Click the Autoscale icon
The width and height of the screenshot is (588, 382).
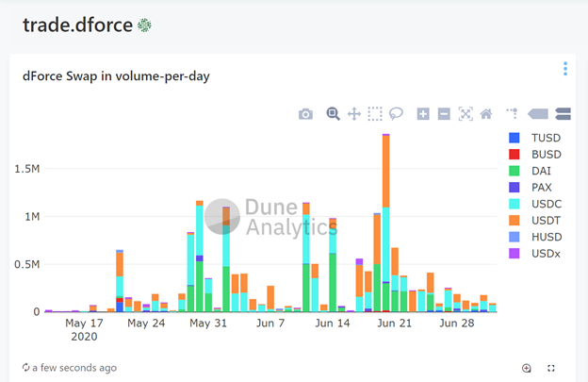pyautogui.click(x=465, y=114)
